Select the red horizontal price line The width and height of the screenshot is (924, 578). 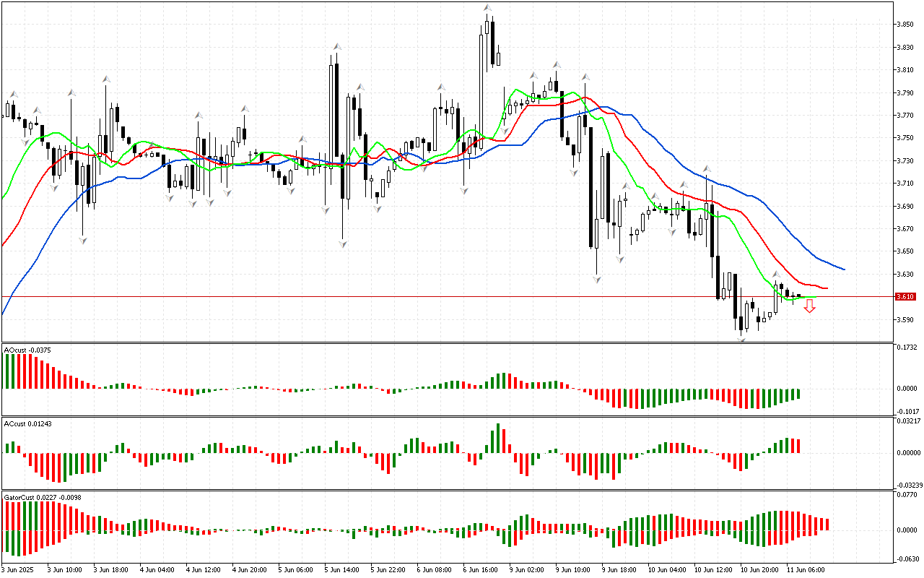click(x=433, y=296)
